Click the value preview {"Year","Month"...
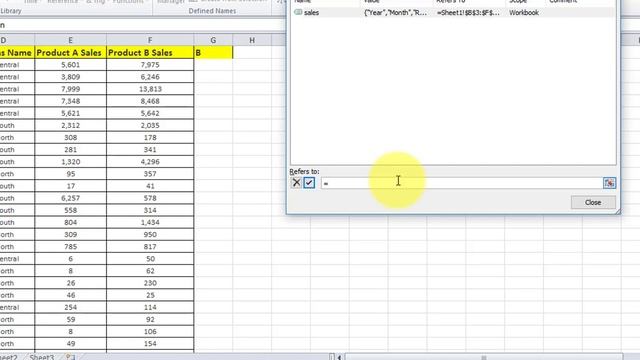 395,13
